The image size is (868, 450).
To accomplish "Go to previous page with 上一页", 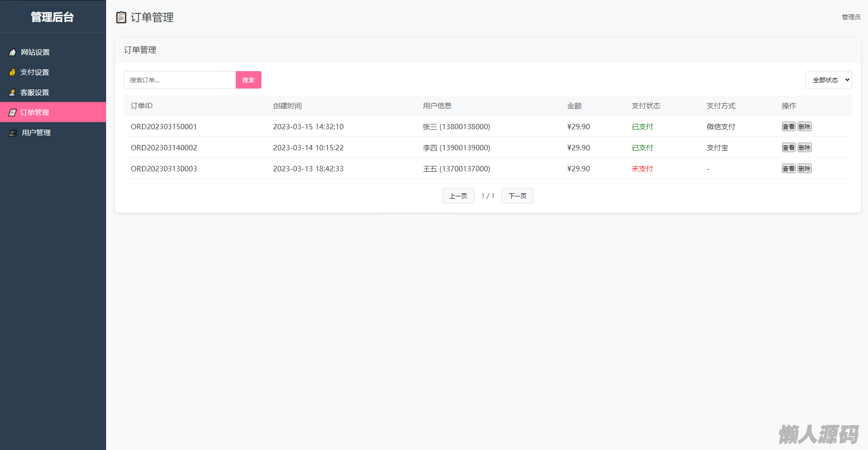I will click(458, 196).
